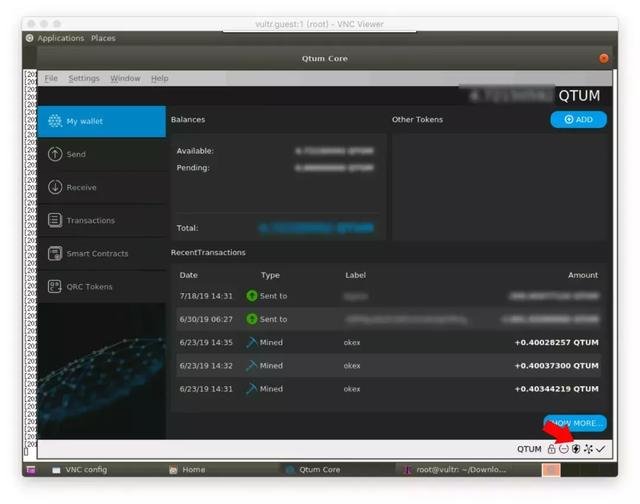Click the Date column header
The width and height of the screenshot is (640, 504).
189,275
